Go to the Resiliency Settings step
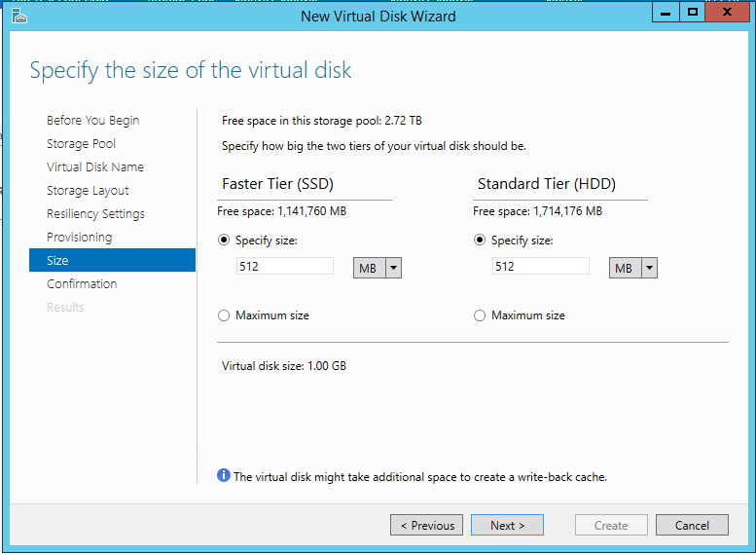Image resolution: width=756 pixels, height=555 pixels. point(95,214)
